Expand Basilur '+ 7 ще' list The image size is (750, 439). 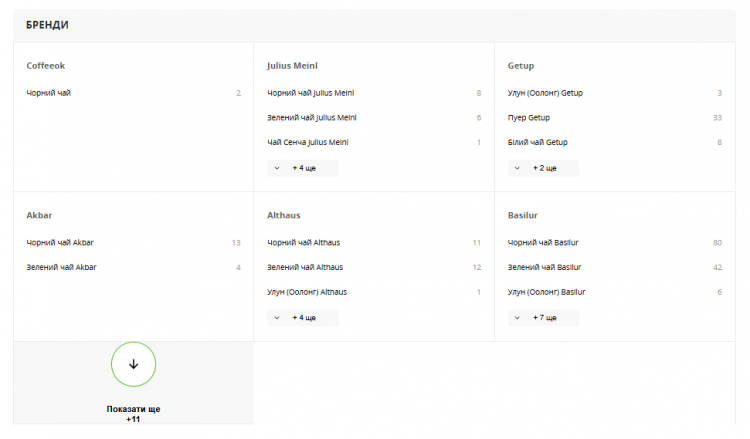click(x=543, y=318)
